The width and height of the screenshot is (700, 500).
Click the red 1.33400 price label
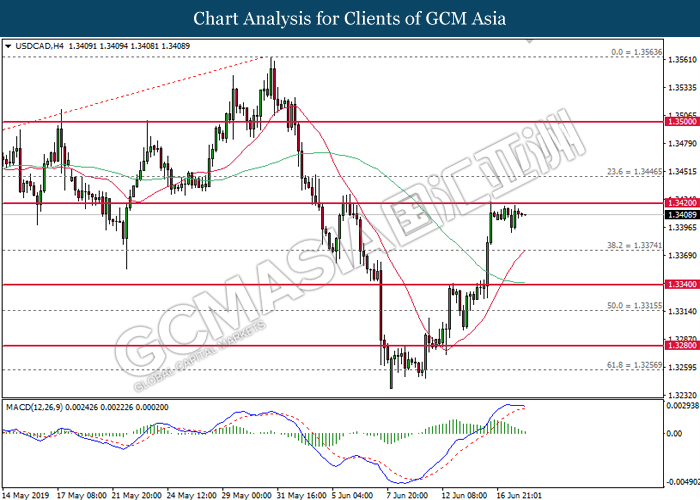click(682, 284)
